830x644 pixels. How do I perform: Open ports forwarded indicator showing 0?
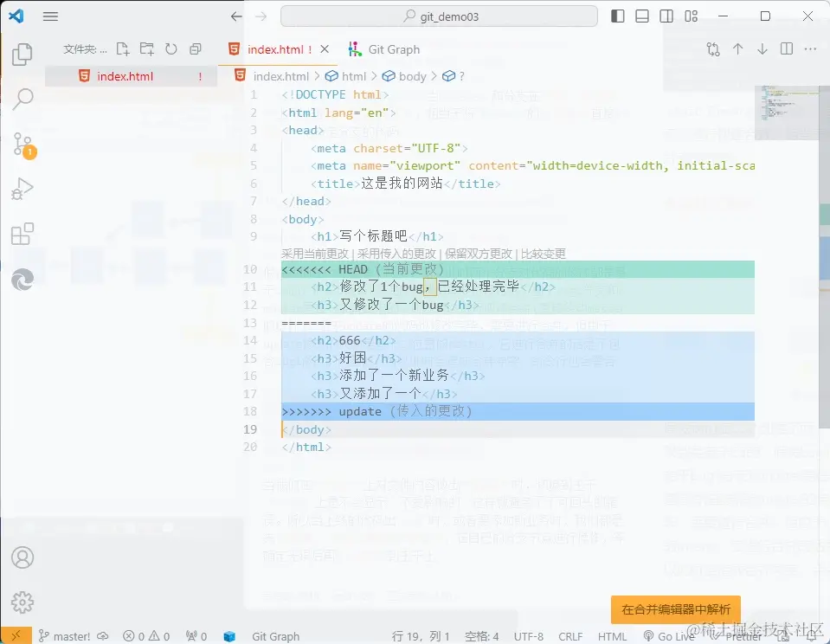pos(196,636)
